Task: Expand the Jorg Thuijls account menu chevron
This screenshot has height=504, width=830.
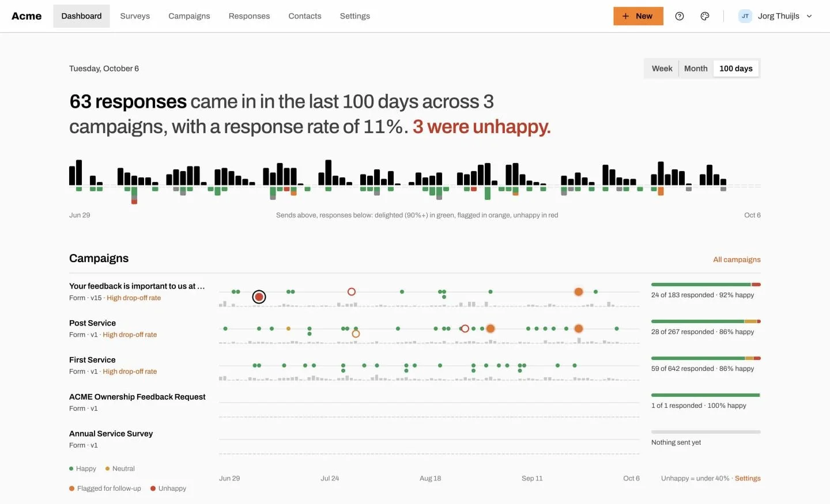Action: click(x=809, y=16)
